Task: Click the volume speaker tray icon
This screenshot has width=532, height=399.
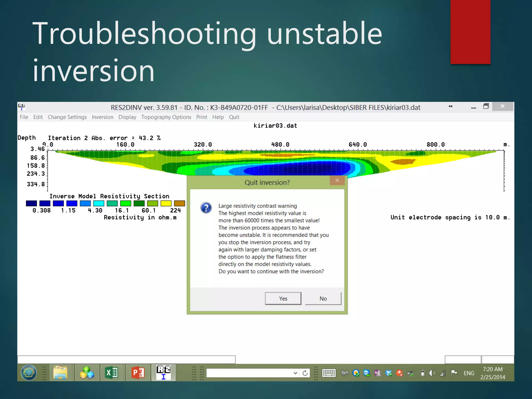Action: 432,373
